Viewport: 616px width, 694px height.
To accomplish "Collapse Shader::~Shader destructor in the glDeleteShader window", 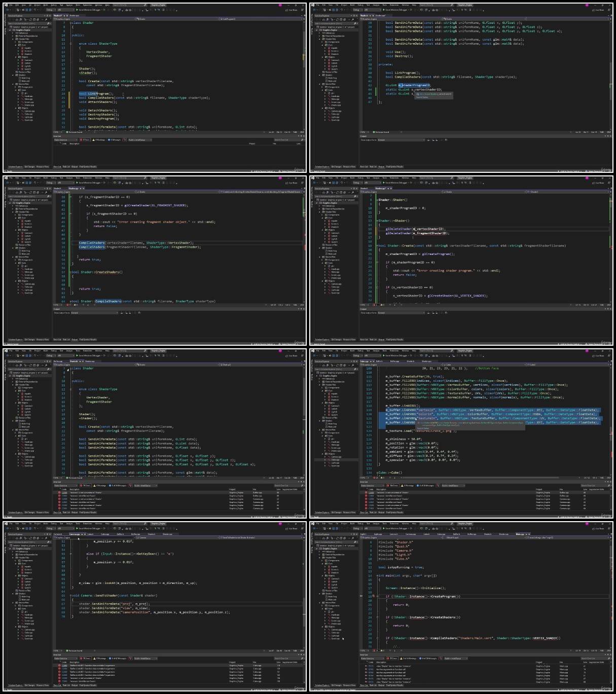I will pos(377,221).
